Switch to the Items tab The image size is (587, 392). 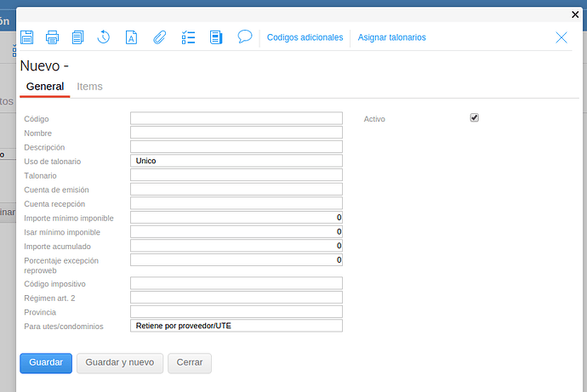point(89,87)
